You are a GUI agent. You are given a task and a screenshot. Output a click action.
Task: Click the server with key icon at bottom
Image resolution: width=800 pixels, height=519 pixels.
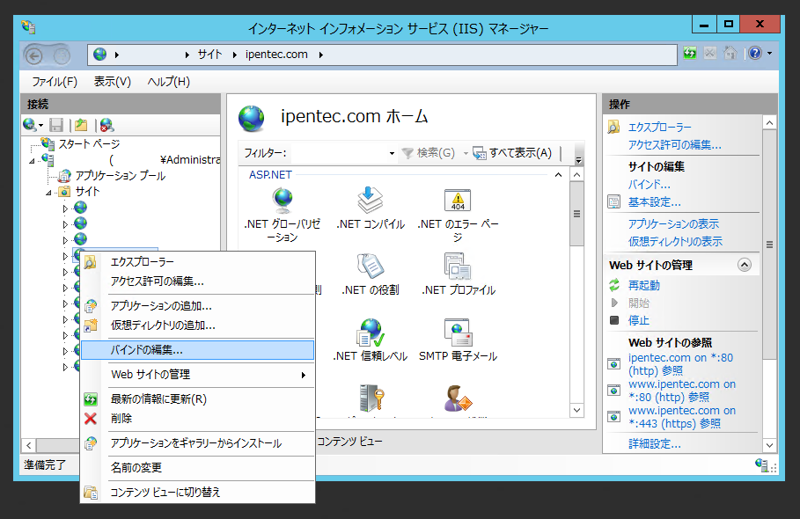point(371,399)
